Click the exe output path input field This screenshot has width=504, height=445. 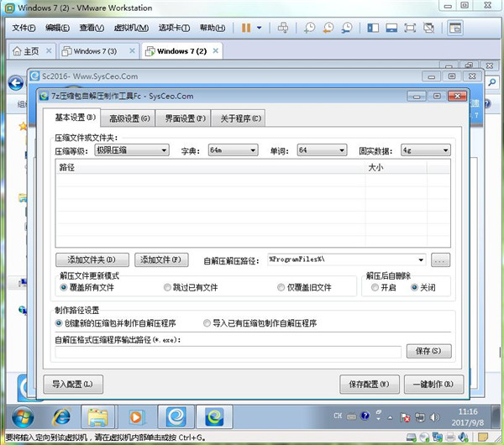click(228, 352)
